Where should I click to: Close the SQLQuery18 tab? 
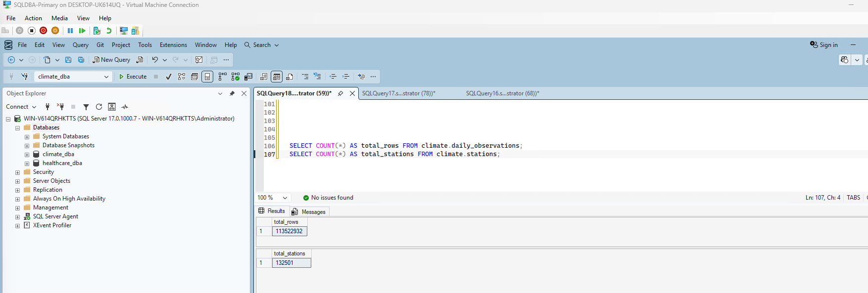coord(352,93)
